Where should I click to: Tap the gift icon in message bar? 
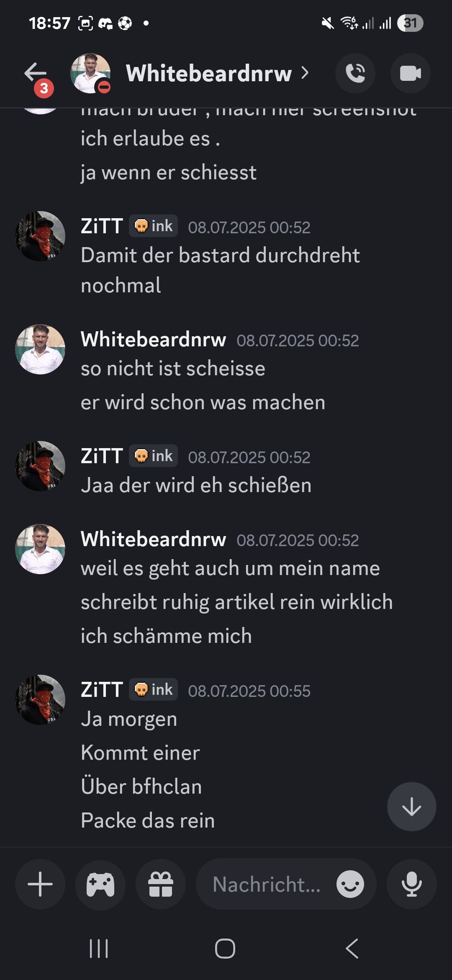(x=161, y=884)
